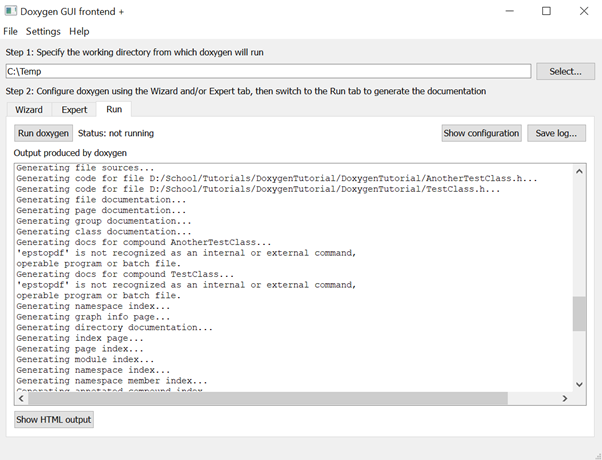The height and width of the screenshot is (460, 602).
Task: Minimize the Doxygen window
Action: pyautogui.click(x=509, y=11)
